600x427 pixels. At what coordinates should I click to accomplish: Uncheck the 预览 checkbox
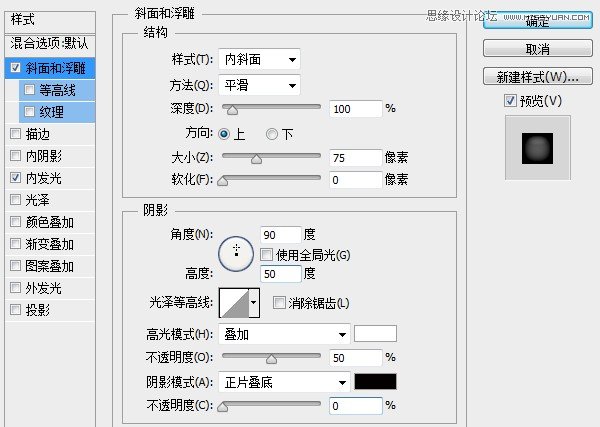[x=510, y=101]
